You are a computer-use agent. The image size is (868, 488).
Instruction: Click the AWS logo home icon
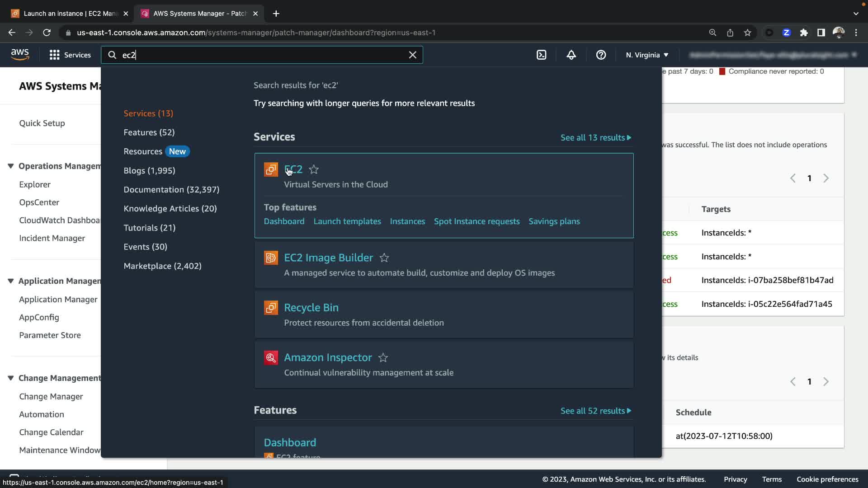click(20, 55)
